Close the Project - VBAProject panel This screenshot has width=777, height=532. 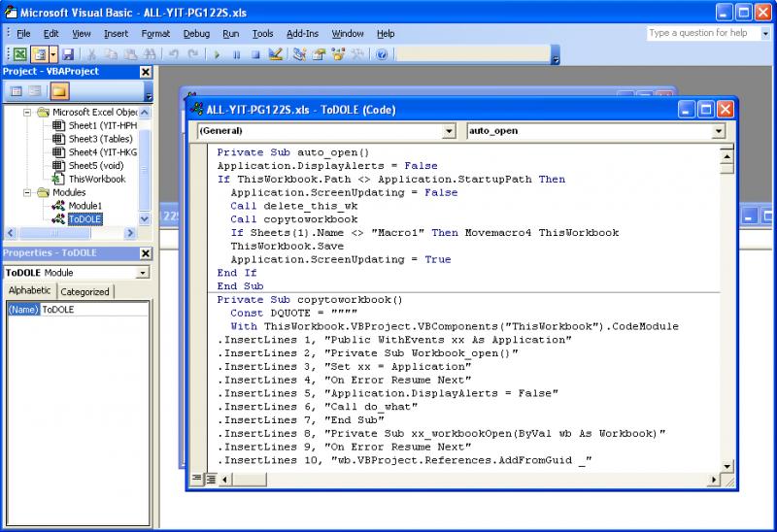point(146,72)
